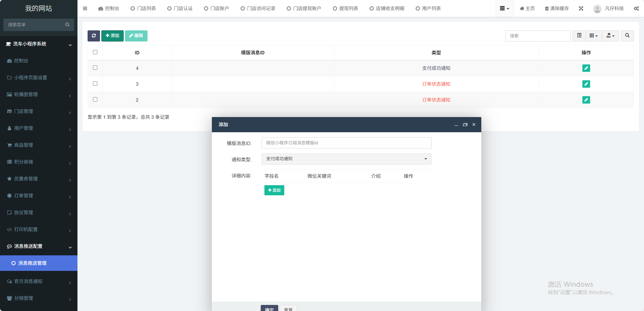644x311 pixels.
Task: Open the columns grid dropdown in table toolbar
Action: point(593,36)
